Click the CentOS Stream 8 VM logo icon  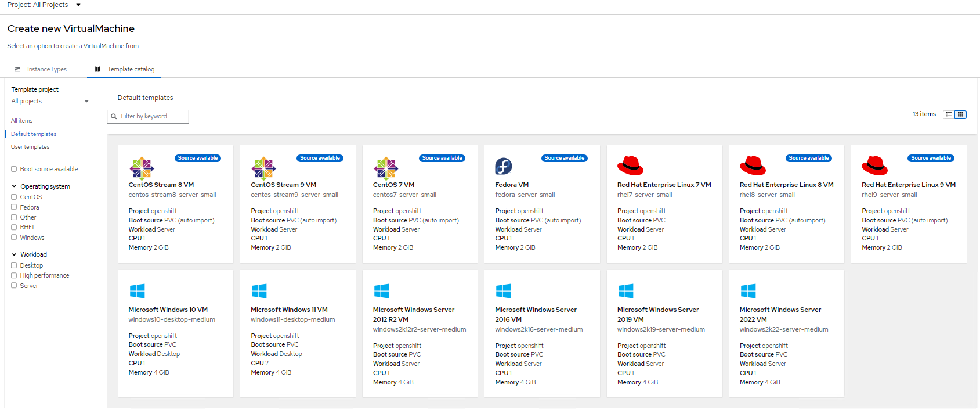click(142, 168)
